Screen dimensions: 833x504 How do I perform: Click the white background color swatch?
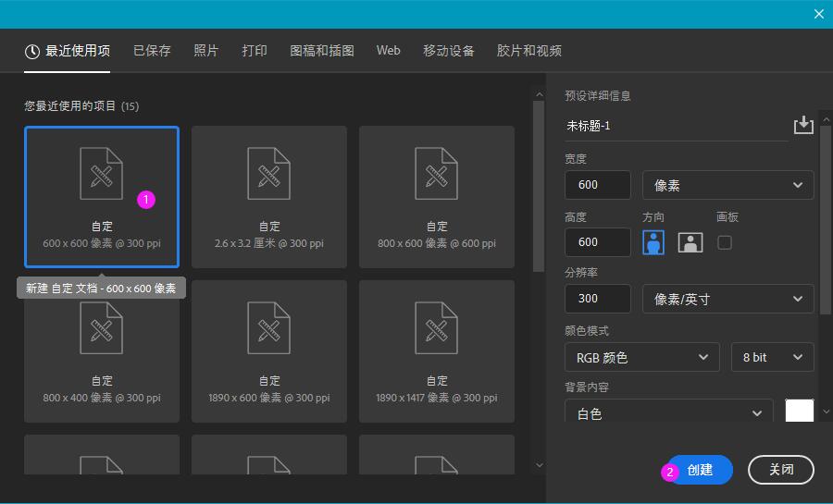[x=800, y=411]
